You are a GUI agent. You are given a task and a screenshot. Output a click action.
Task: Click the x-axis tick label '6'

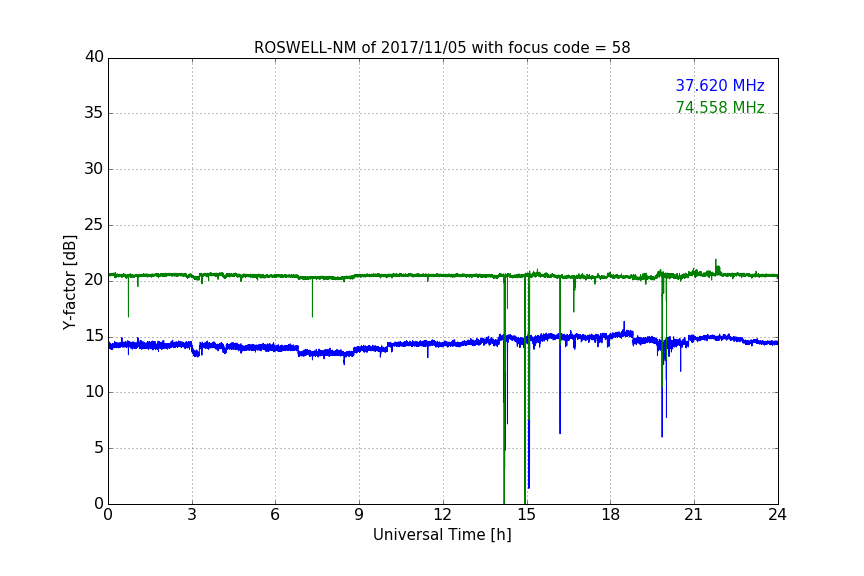click(276, 515)
